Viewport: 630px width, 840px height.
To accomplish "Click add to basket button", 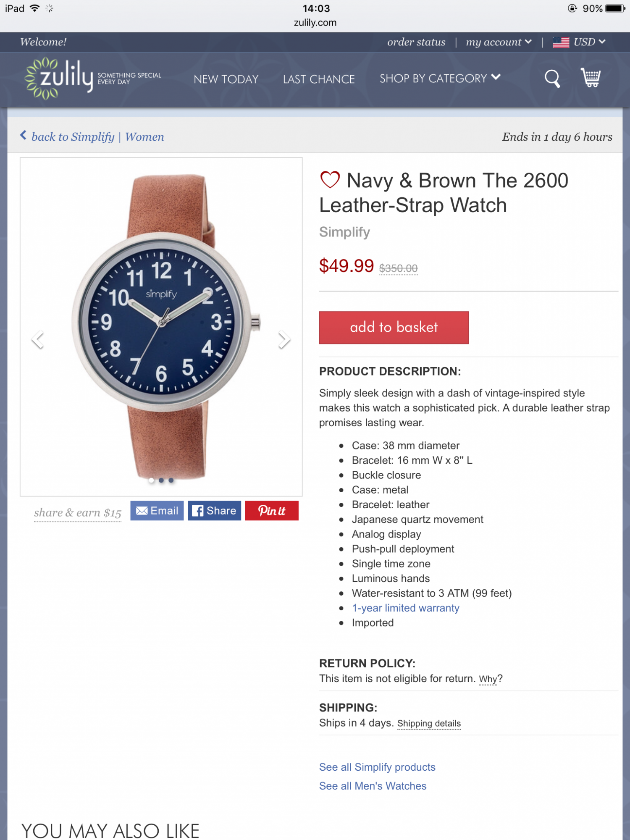I will click(394, 327).
